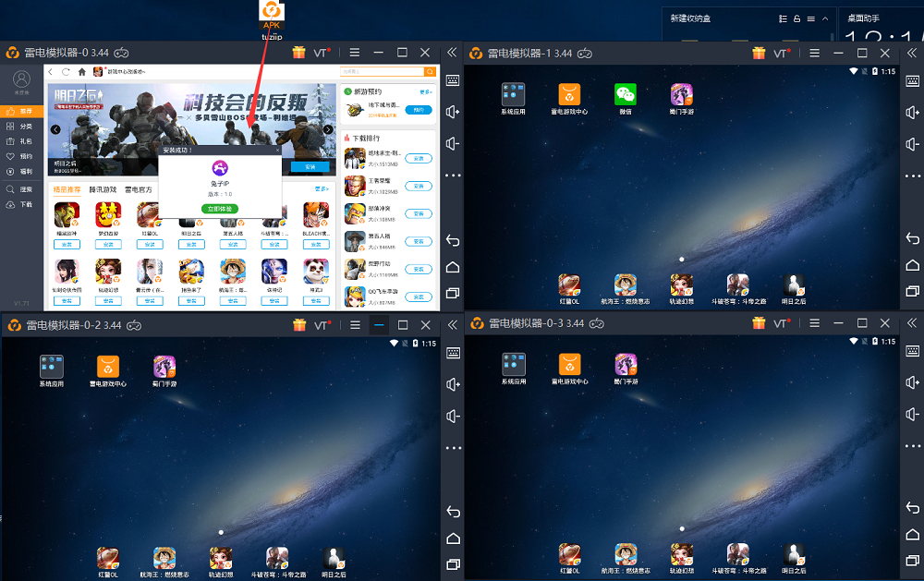Collapse the side toolbar of 雷电模拟器-1
The width and height of the screenshot is (924, 581).
912,53
